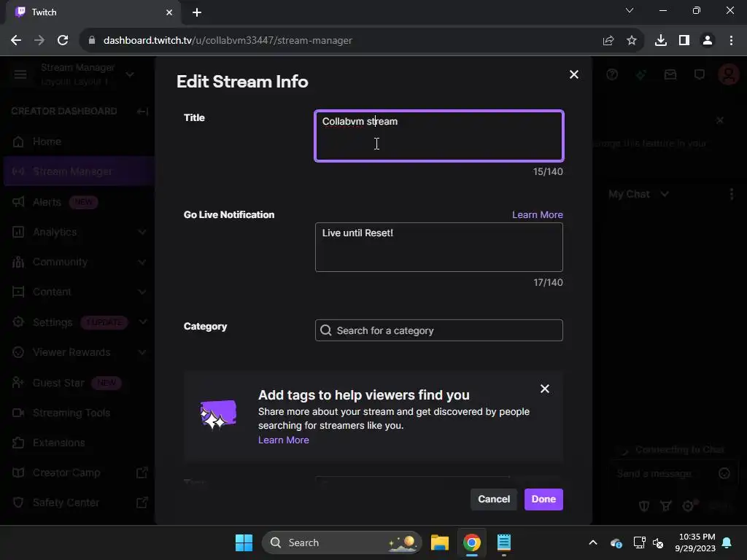Click the Settings gear icon in sidebar
Viewport: 747px width, 560px height.
(x=18, y=322)
